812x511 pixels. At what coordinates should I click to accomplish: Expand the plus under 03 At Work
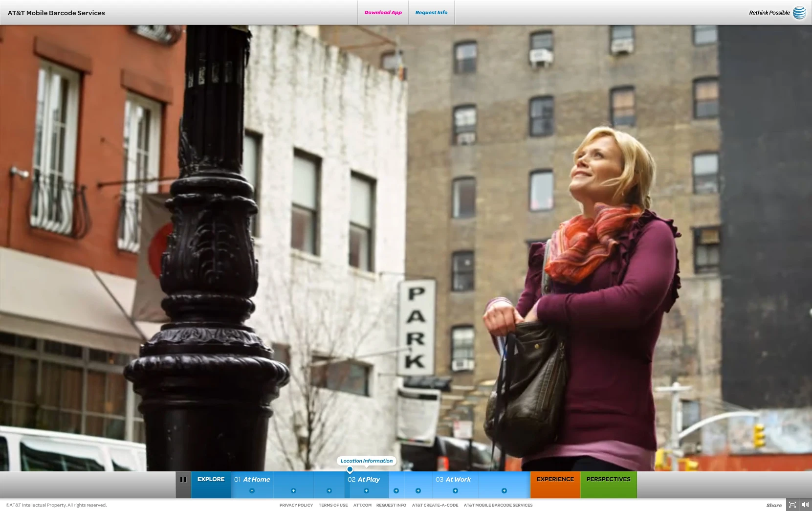(x=455, y=490)
